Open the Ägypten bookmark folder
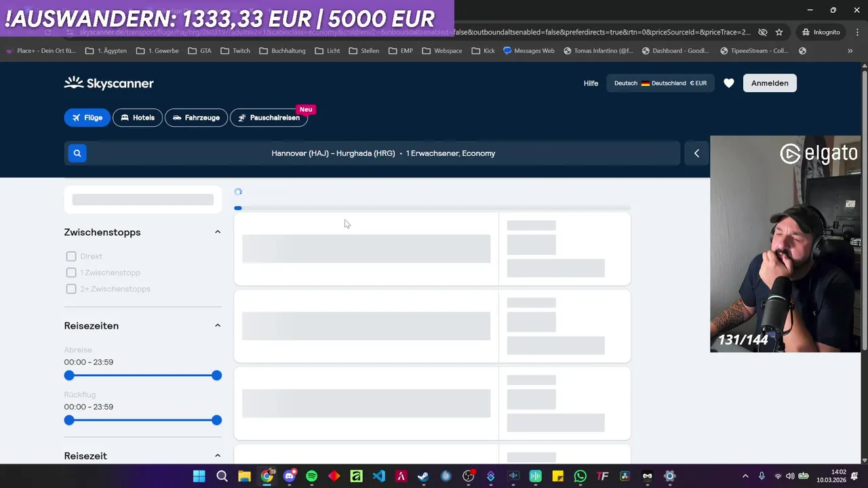 [x=106, y=51]
